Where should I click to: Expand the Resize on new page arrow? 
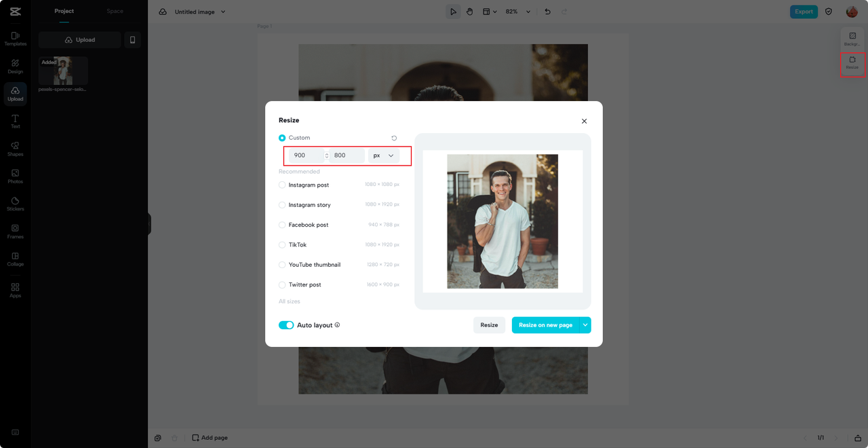(585, 325)
